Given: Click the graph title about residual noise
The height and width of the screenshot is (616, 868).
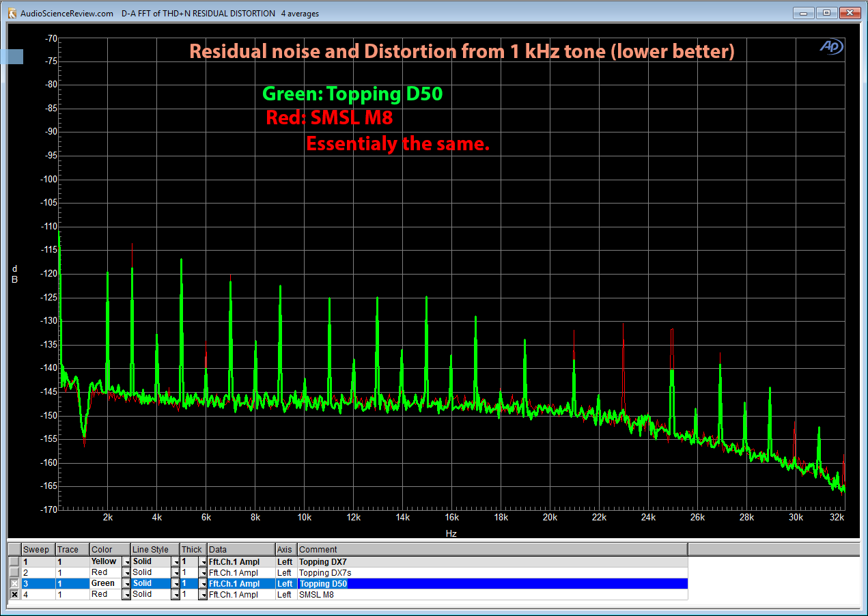Looking at the screenshot, I should coord(462,52).
